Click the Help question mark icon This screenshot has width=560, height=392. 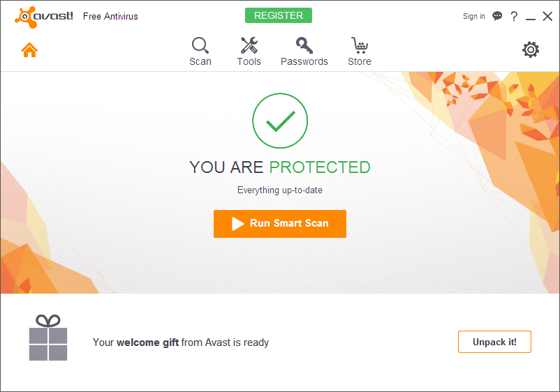pyautogui.click(x=514, y=16)
